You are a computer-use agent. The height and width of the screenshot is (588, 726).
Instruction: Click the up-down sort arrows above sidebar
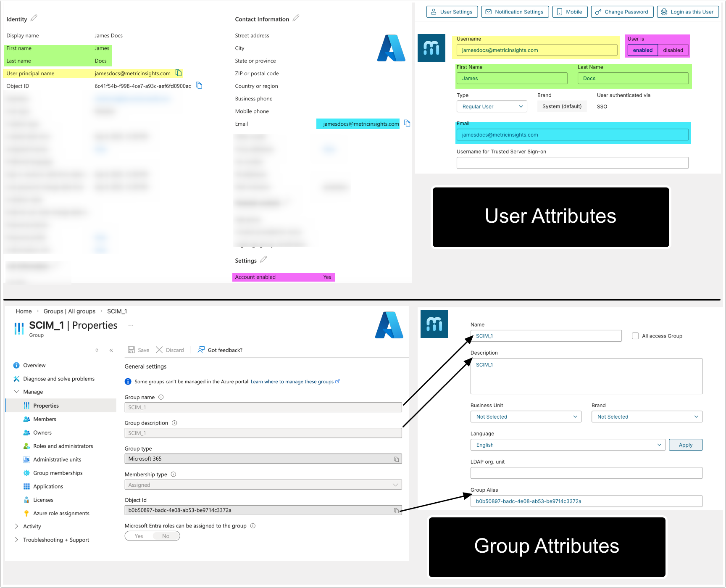point(97,350)
